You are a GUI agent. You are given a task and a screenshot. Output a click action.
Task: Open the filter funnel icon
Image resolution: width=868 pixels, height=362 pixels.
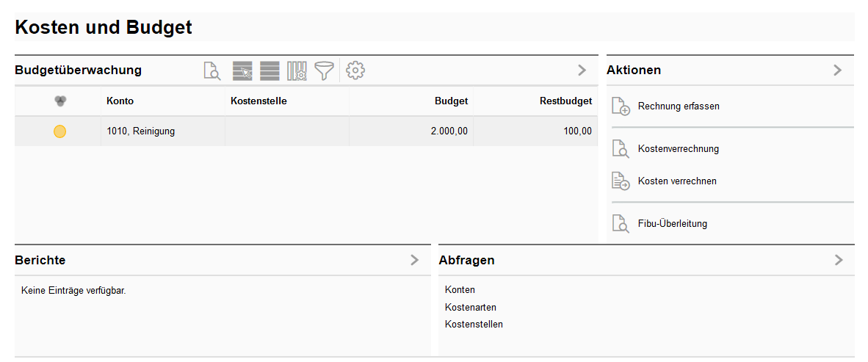[x=324, y=70]
